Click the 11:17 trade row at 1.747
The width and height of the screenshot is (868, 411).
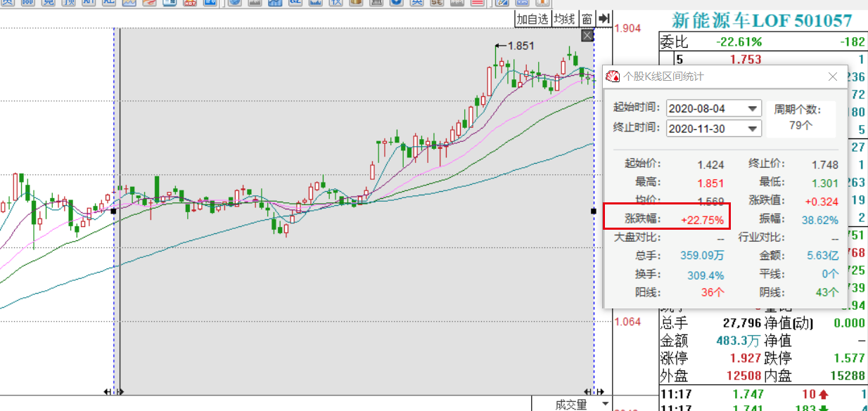coord(764,395)
